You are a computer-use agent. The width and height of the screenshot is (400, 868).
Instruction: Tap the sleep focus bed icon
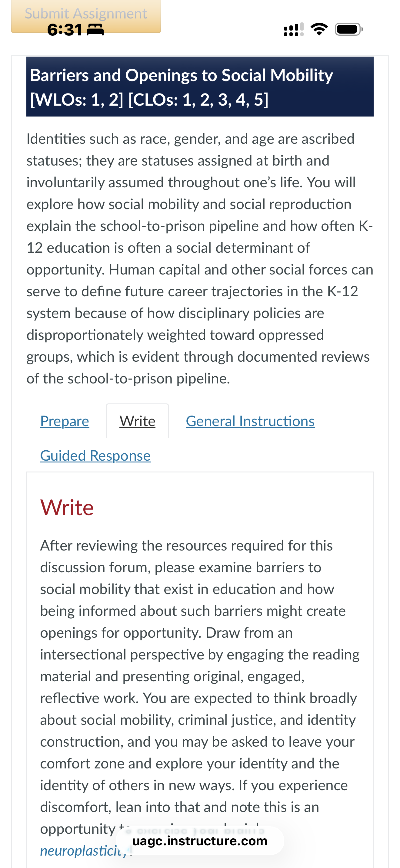coord(95,30)
